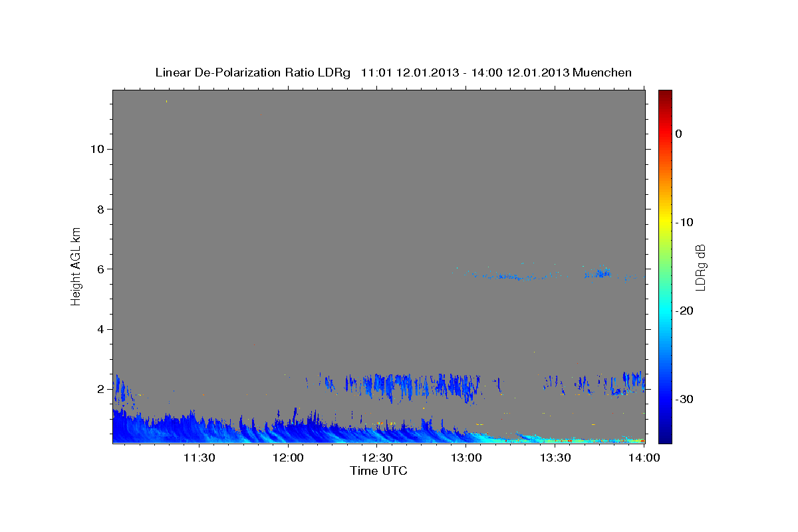Click the height tick label 6
Viewport: 798px width, 532px height.
pos(100,269)
